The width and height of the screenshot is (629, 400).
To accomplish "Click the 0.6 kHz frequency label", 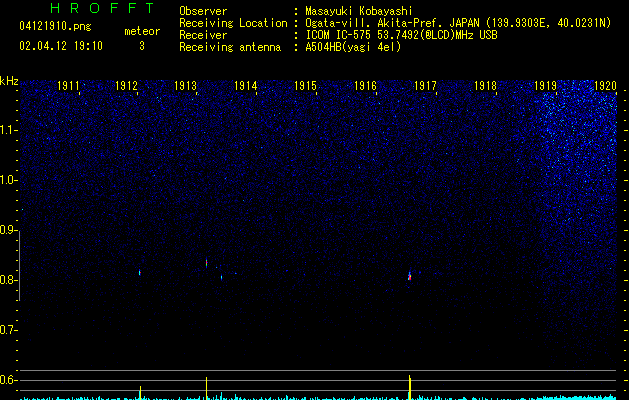I will click(8, 380).
